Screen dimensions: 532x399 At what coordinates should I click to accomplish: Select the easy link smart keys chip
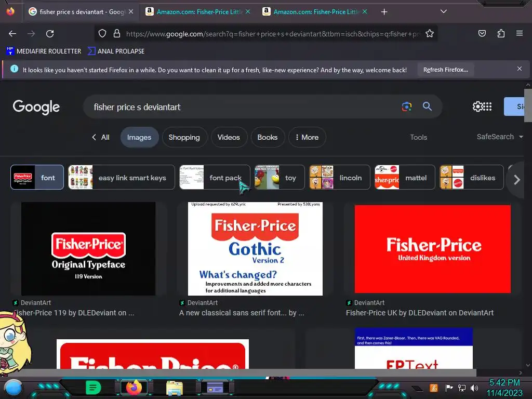click(x=122, y=177)
